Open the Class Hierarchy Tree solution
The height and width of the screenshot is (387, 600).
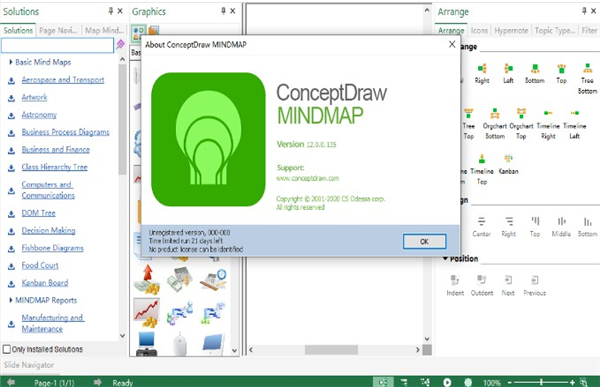coord(54,167)
